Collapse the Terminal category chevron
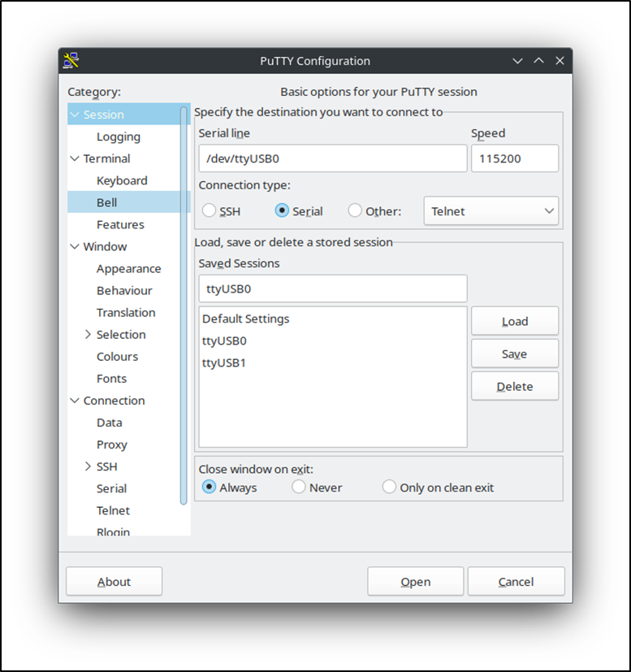631x672 pixels. tap(75, 158)
